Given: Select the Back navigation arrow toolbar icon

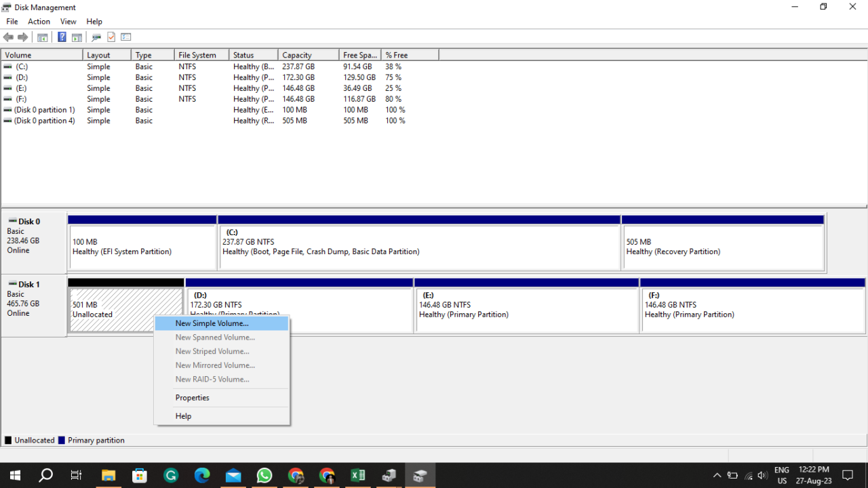Looking at the screenshot, I should (8, 37).
